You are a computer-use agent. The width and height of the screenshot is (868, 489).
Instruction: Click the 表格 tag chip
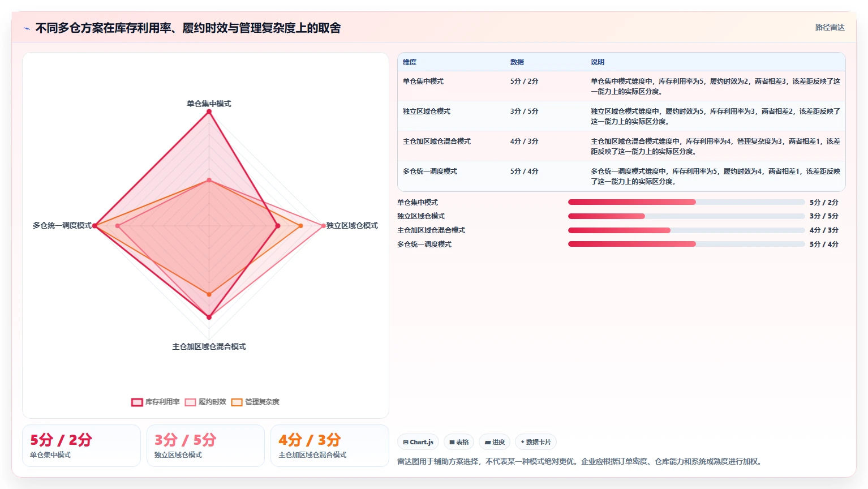(459, 442)
